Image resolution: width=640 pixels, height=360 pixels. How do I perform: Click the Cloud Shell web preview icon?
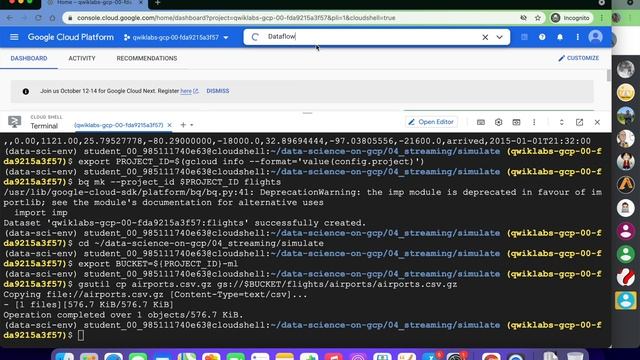point(516,122)
